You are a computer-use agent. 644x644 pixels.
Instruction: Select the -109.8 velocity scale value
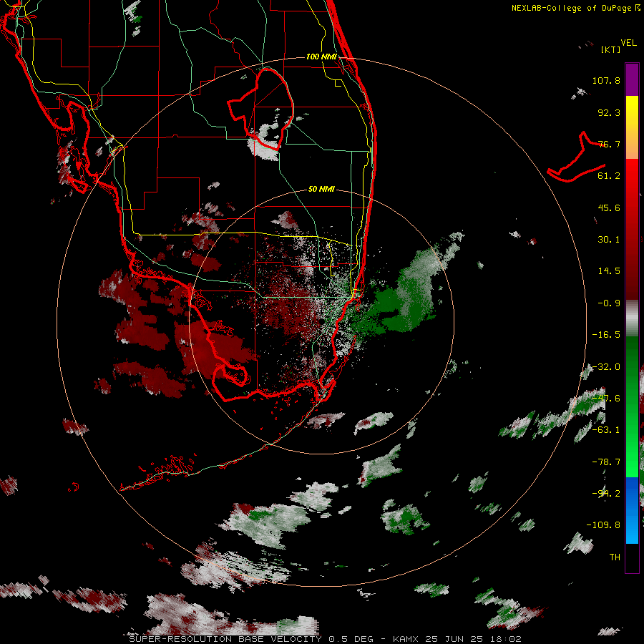coord(603,525)
